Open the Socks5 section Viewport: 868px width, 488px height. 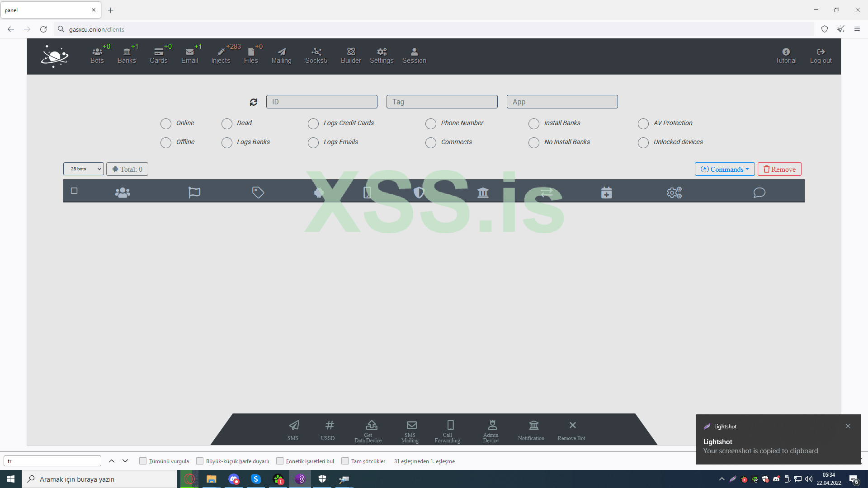316,56
